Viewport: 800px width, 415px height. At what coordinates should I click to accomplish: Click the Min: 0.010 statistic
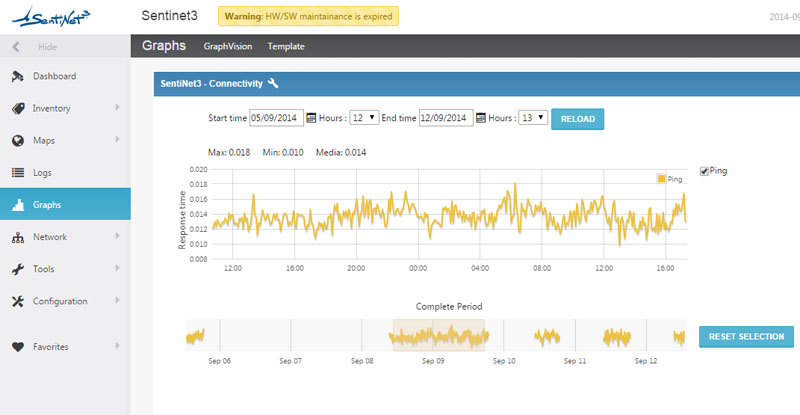(x=283, y=153)
